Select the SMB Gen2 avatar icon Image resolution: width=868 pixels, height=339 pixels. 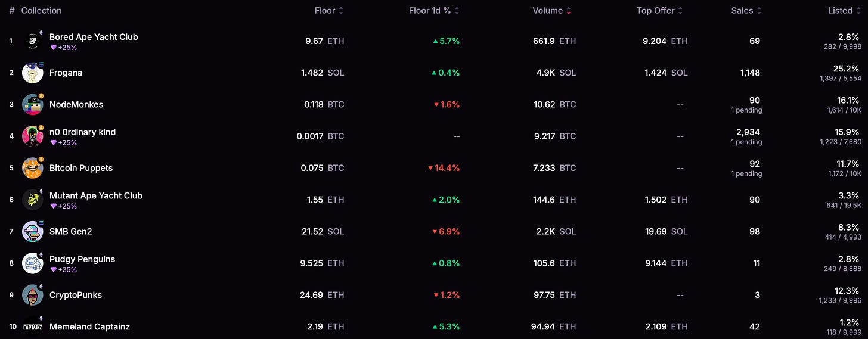(x=33, y=231)
